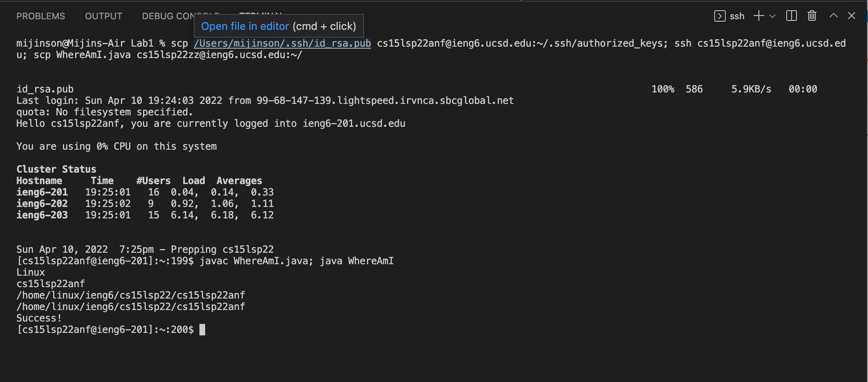Screen dimensions: 868x382
Task: Click the ssh terminal name label
Action: (737, 16)
